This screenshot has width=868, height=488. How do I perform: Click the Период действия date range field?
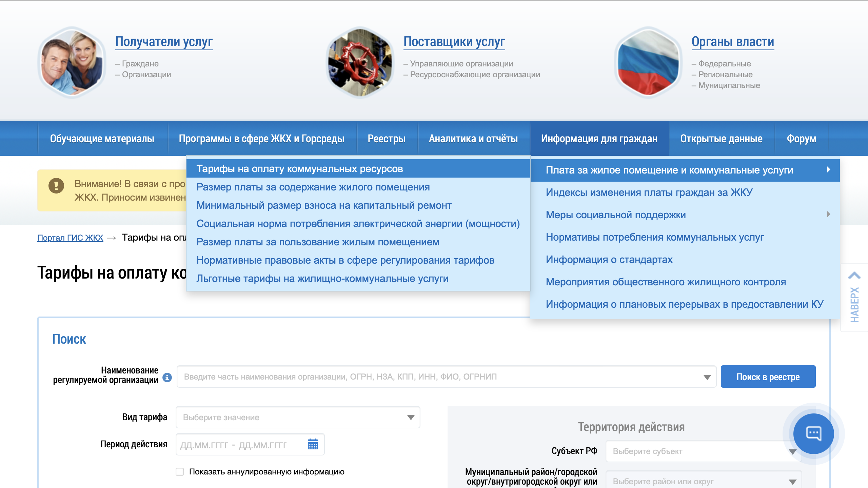250,444
